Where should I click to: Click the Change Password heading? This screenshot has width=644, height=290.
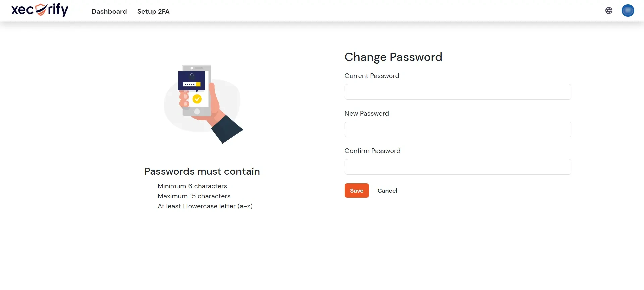(393, 57)
